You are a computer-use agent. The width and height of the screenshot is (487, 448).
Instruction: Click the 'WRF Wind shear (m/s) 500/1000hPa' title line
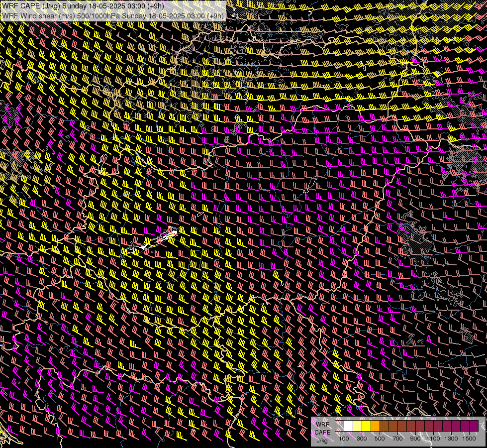point(113,16)
